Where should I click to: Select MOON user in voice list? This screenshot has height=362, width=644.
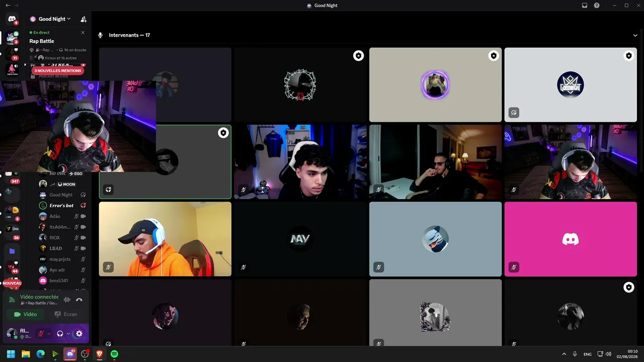[x=63, y=184]
